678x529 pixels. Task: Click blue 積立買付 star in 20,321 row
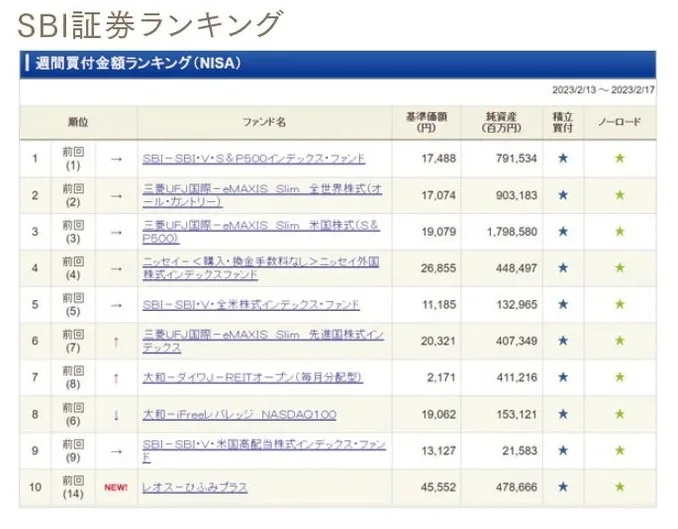click(x=563, y=341)
